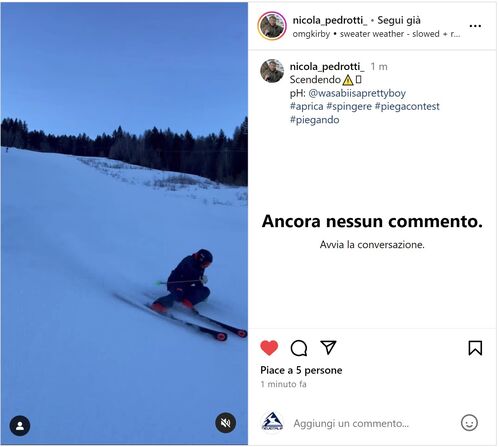Open the comment speech bubble icon
This screenshot has width=499, height=447.
pyautogui.click(x=299, y=348)
